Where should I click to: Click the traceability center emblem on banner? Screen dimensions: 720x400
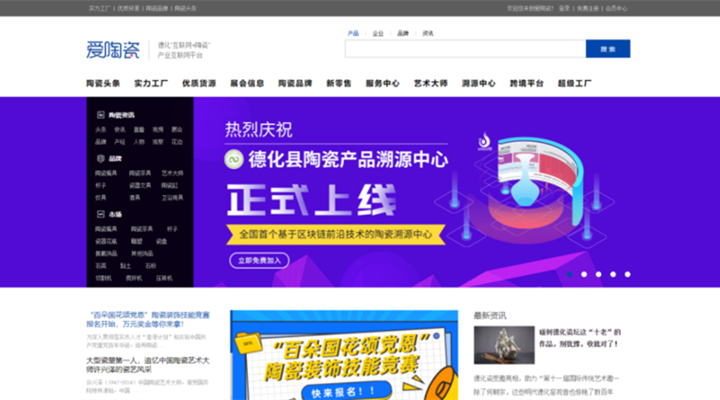[x=485, y=143]
